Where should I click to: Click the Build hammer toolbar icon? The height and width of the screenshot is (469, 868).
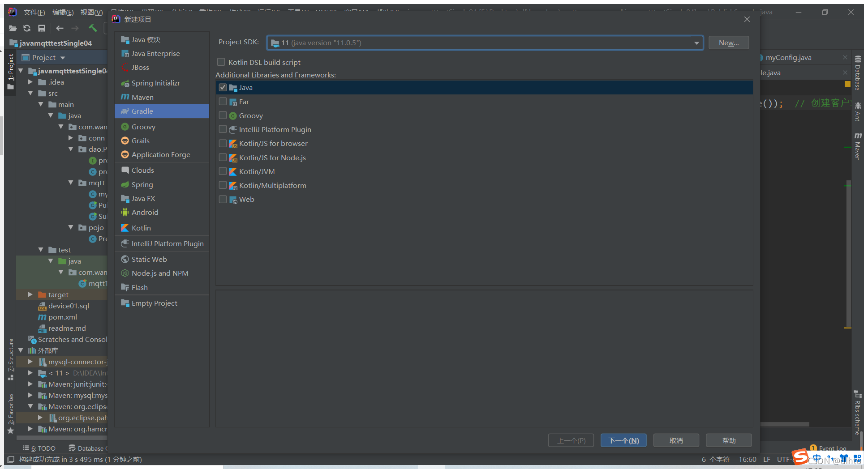[93, 28]
